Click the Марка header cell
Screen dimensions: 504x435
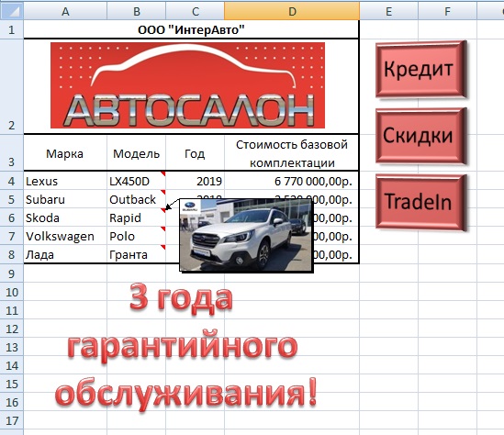(x=65, y=153)
